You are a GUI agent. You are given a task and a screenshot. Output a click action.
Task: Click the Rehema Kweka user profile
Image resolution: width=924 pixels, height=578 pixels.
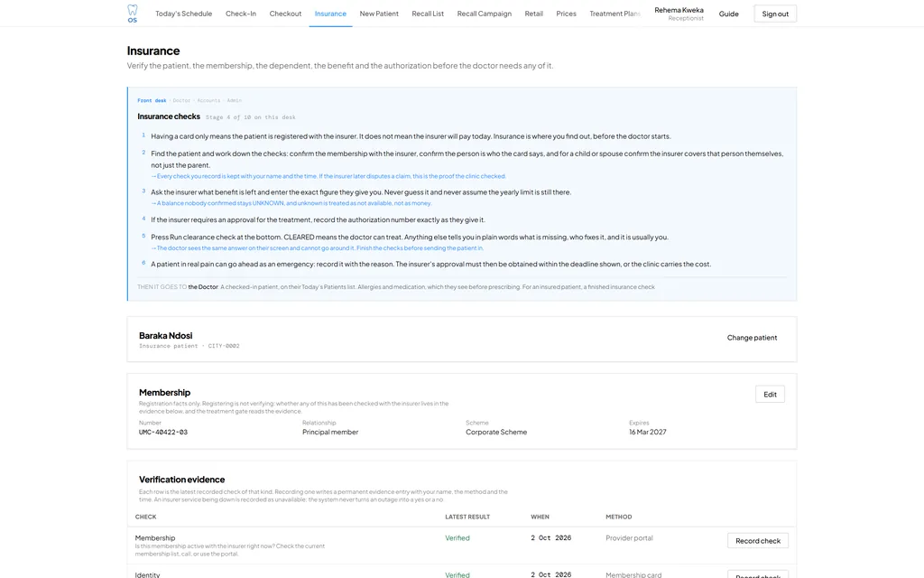coord(679,14)
